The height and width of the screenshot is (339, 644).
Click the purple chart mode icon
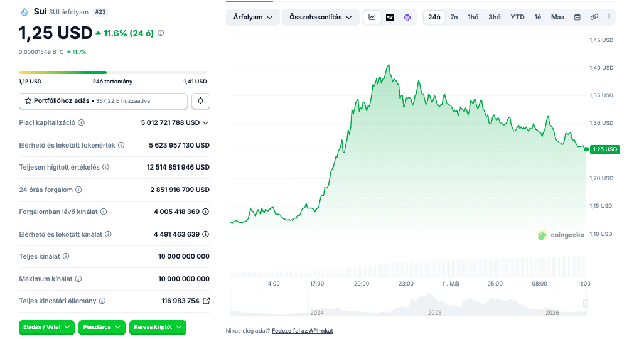407,17
